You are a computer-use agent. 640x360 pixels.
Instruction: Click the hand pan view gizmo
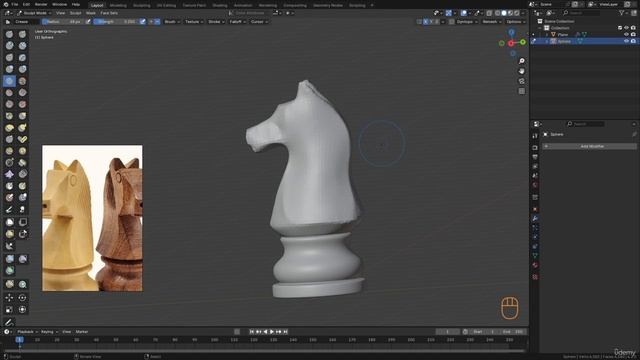tap(522, 71)
